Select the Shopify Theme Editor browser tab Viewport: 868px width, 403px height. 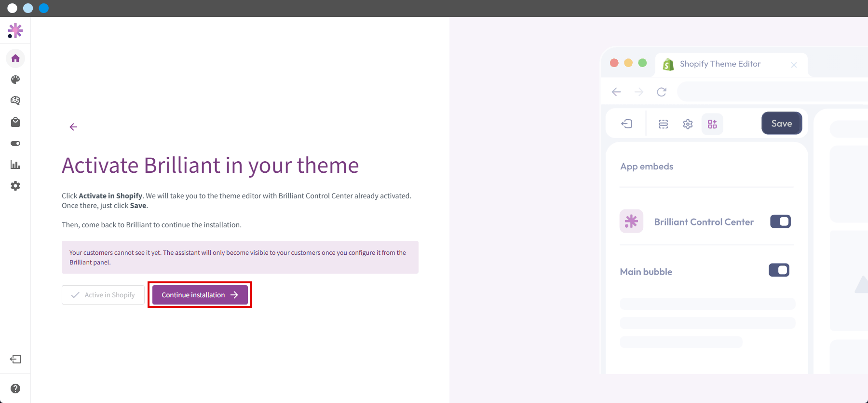coord(731,64)
